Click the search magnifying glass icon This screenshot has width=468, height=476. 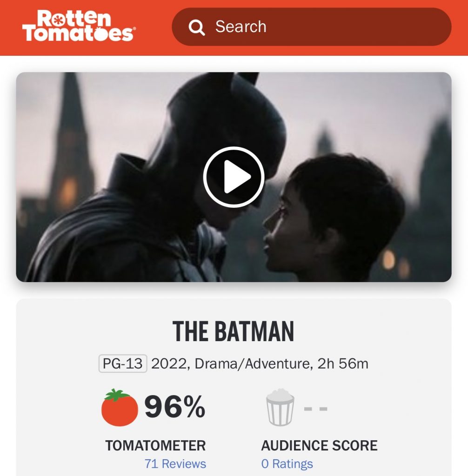point(196,27)
